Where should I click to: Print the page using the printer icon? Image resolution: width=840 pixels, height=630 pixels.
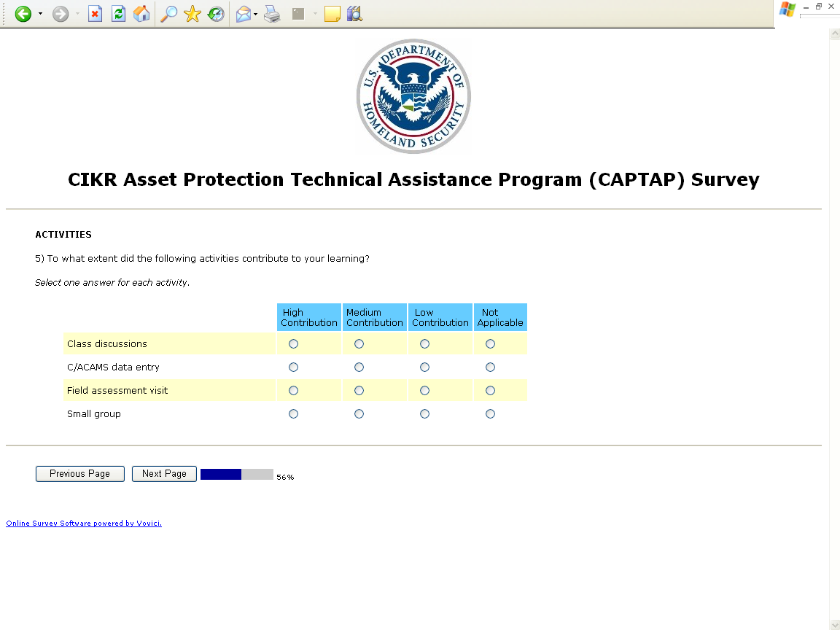(x=272, y=14)
